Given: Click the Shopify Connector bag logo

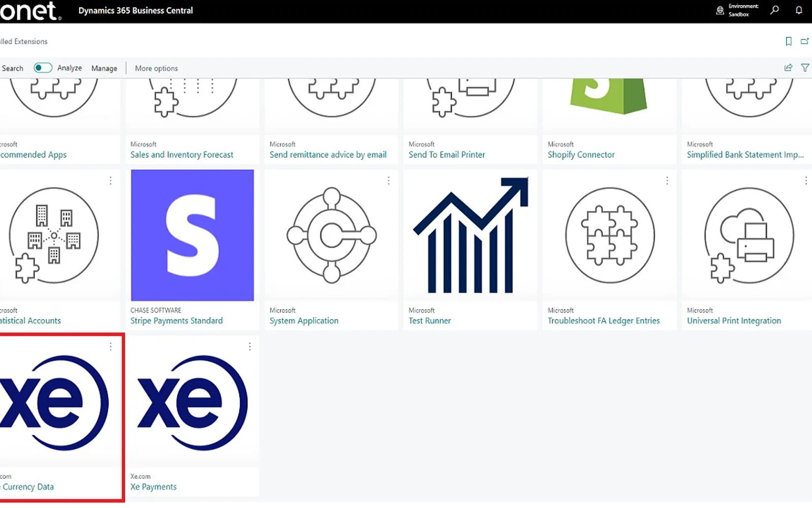Looking at the screenshot, I should tap(609, 96).
